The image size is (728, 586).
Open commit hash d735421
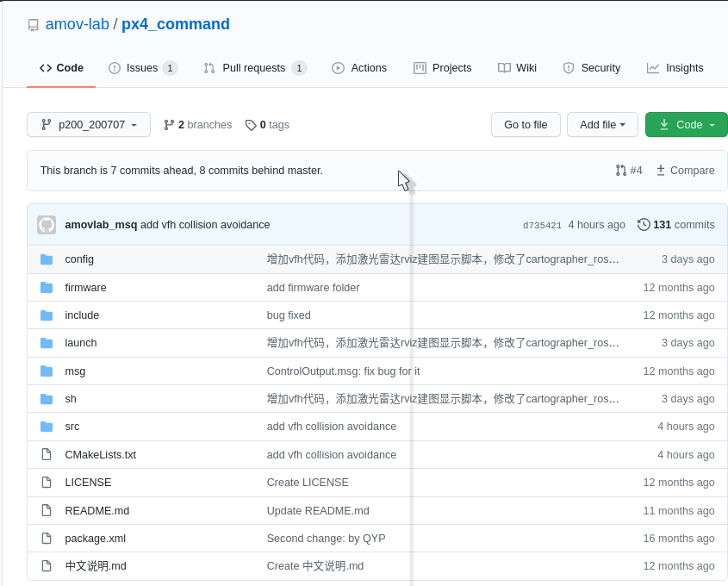[542, 225]
